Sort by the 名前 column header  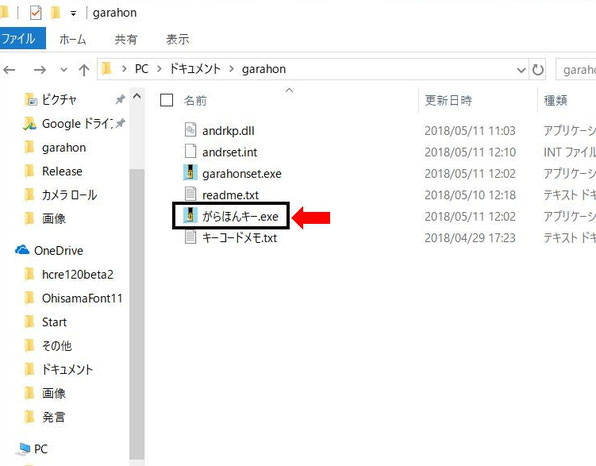[x=195, y=101]
